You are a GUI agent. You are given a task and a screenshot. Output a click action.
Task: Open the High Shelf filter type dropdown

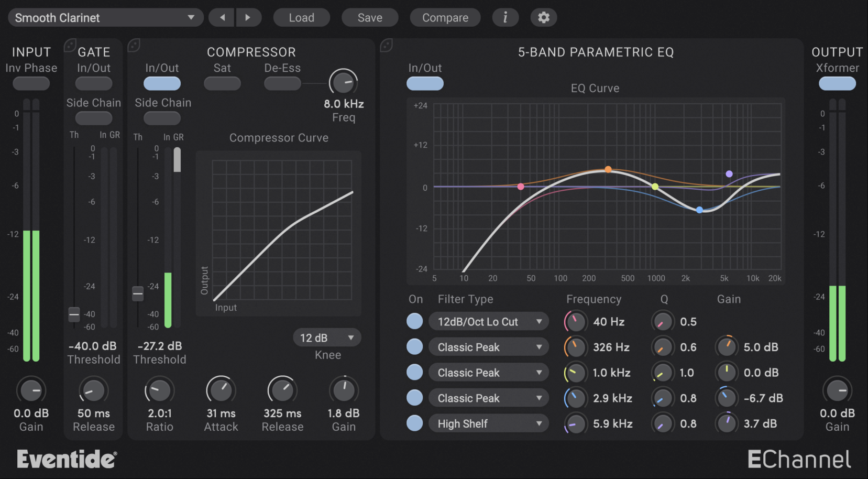[x=488, y=423]
